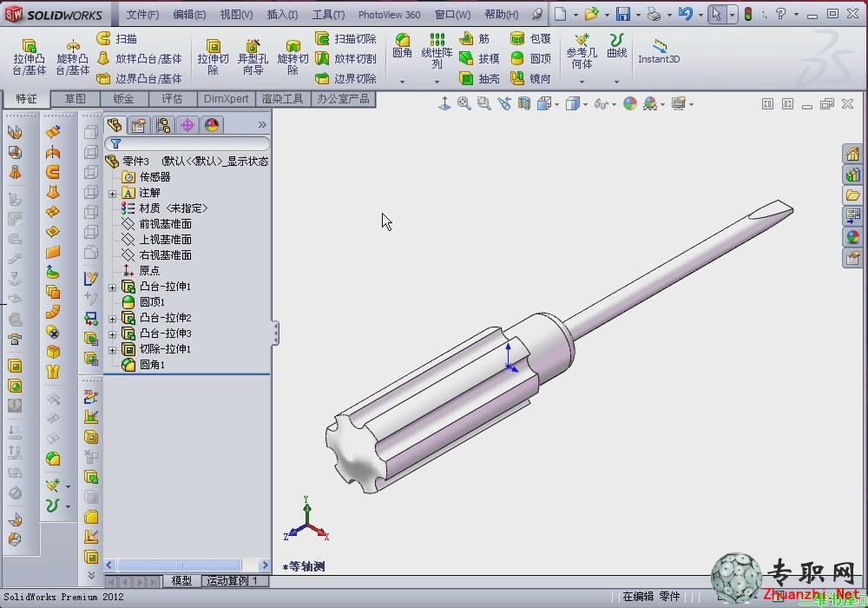Image resolution: width=868 pixels, height=608 pixels.
Task: Select the 上视基准面 top plane
Action: coord(156,239)
